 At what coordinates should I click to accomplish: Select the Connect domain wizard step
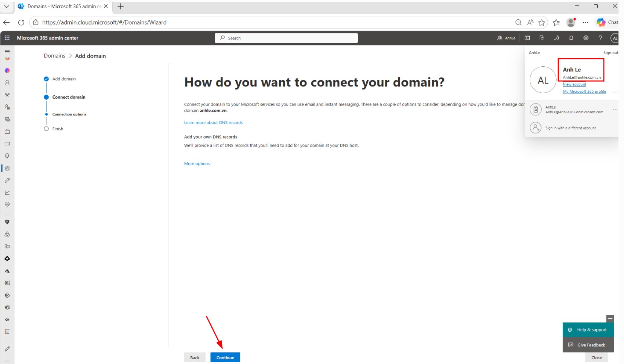pos(69,97)
